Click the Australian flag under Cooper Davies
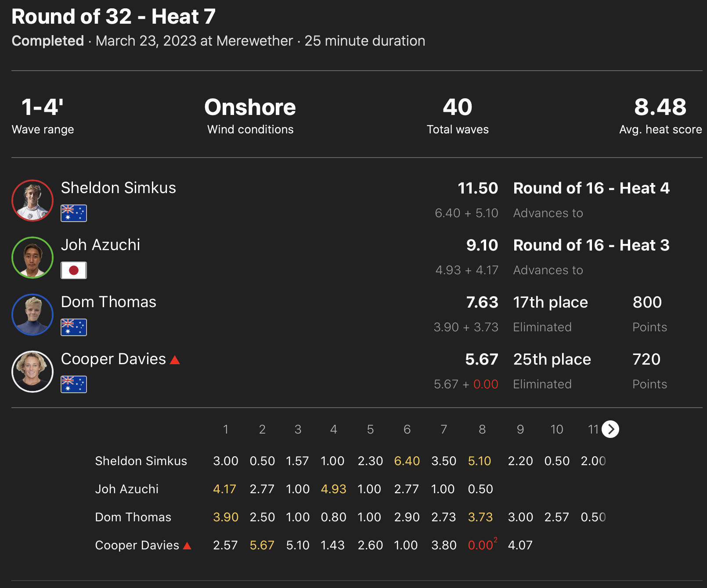707x588 pixels. (74, 384)
